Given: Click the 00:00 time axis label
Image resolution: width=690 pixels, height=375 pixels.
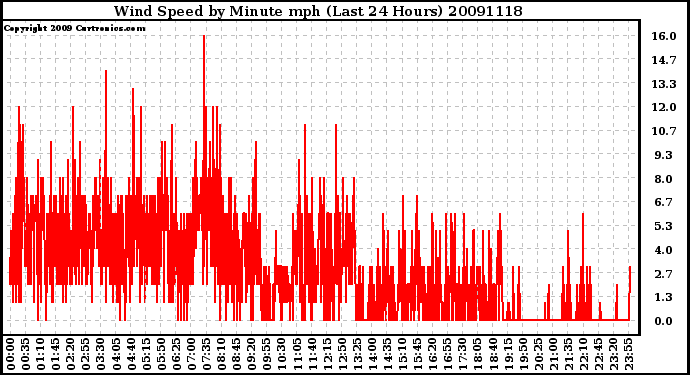Looking at the screenshot, I should click(11, 354).
